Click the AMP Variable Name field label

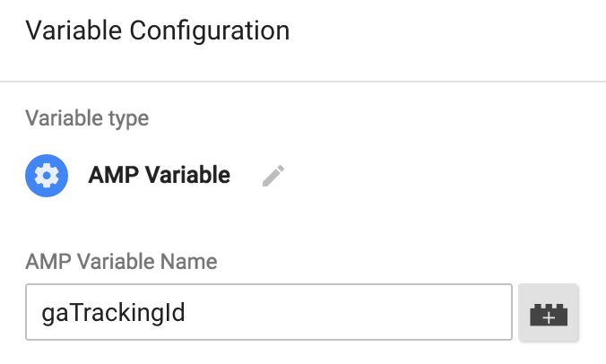(121, 262)
